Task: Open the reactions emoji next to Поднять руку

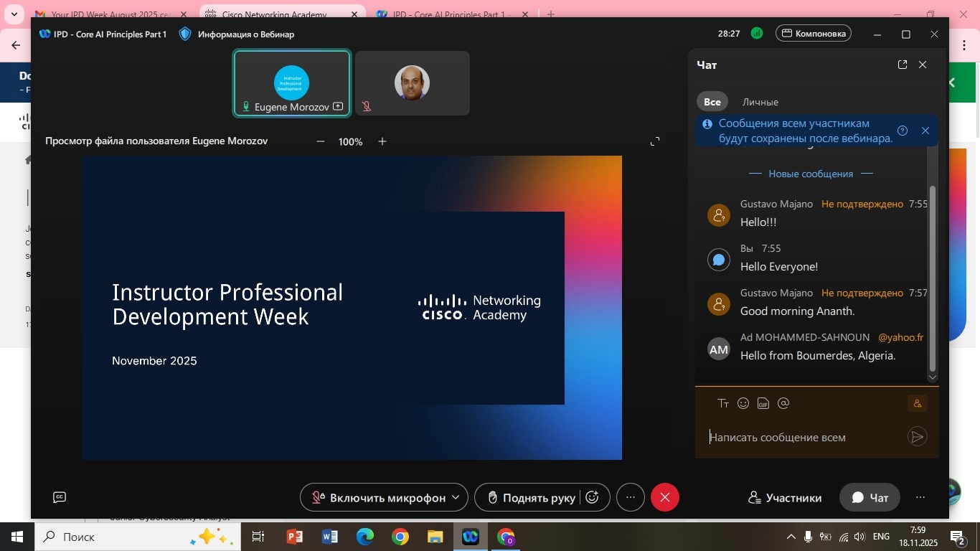Action: 593,497
